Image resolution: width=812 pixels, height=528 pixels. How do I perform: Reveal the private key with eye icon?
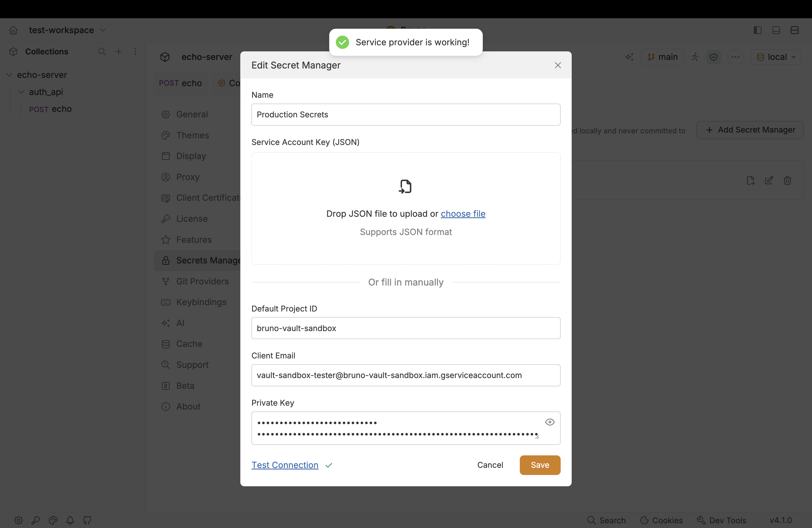tap(550, 422)
